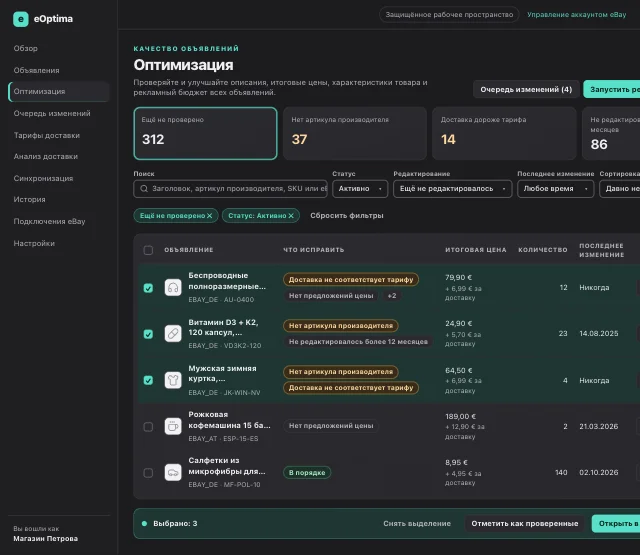Viewport: 640px width, 555px height.
Task: Click the 'Выбрано: 3' selection counter
Action: pos(175,524)
